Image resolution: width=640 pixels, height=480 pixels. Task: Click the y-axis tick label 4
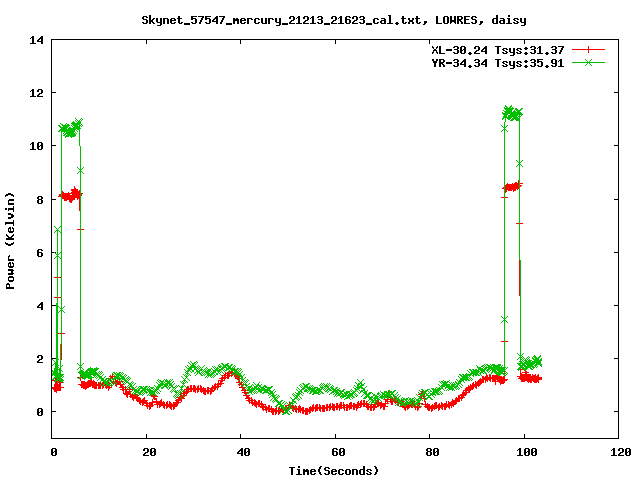pos(40,306)
